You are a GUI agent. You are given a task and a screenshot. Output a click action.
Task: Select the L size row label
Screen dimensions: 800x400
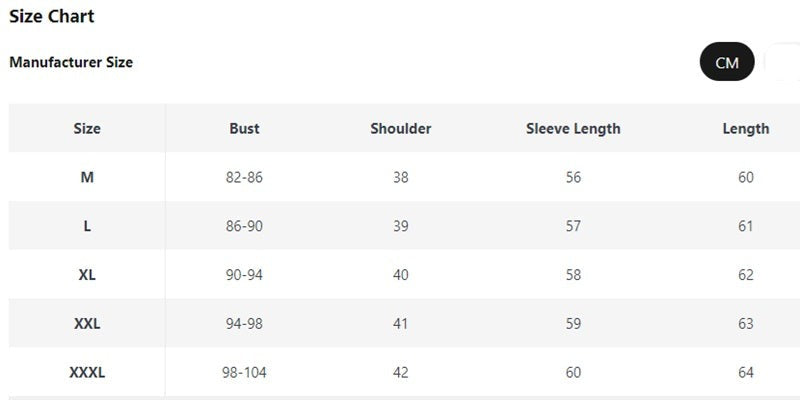(x=87, y=226)
